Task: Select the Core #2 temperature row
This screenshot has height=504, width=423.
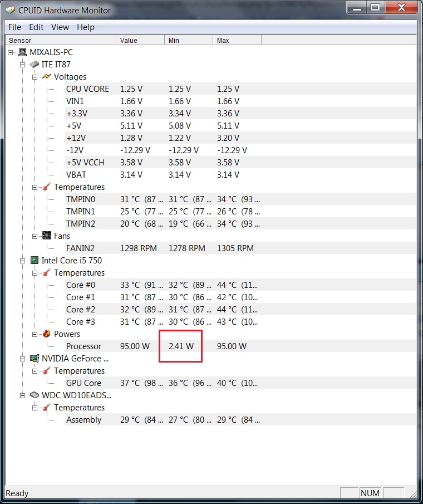Action: pos(240,309)
